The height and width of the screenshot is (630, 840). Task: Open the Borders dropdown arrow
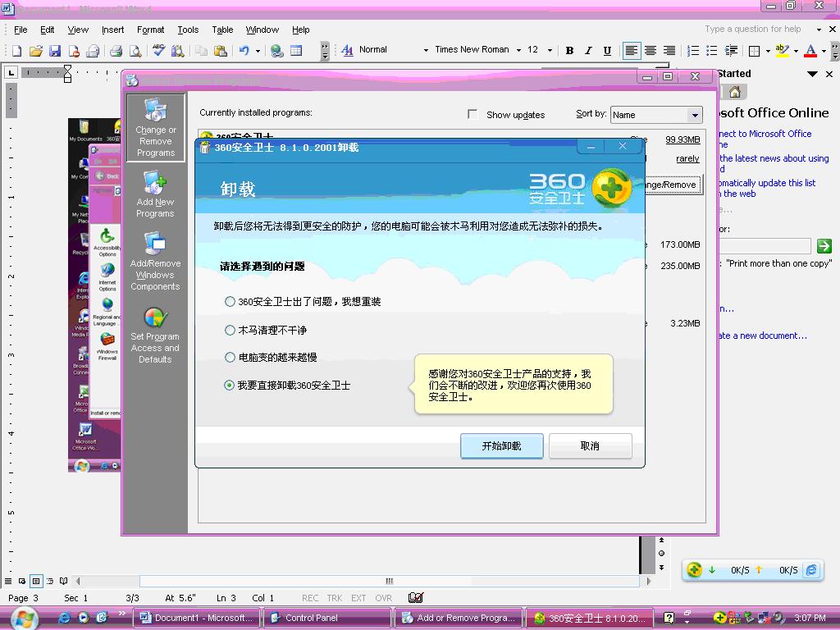click(768, 51)
